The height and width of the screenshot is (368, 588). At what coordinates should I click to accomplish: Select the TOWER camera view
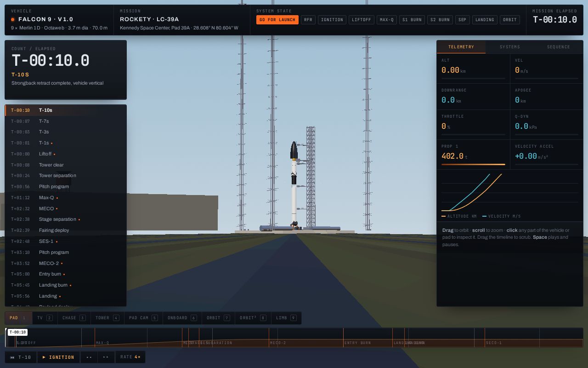(107, 318)
